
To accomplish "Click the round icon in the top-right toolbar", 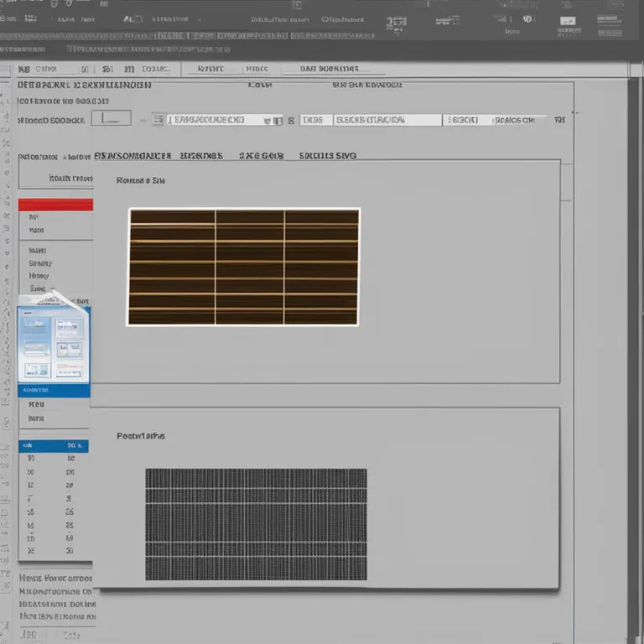I will (527, 19).
